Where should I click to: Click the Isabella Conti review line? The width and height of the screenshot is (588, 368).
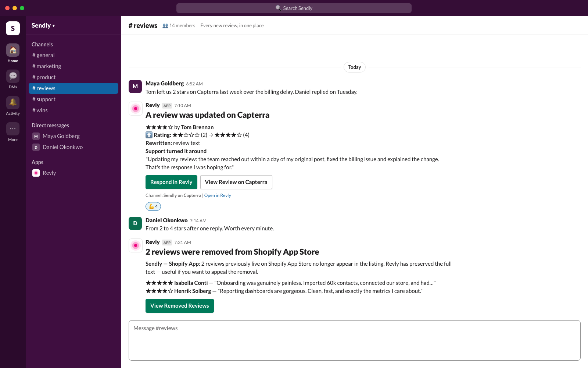tap(290, 283)
